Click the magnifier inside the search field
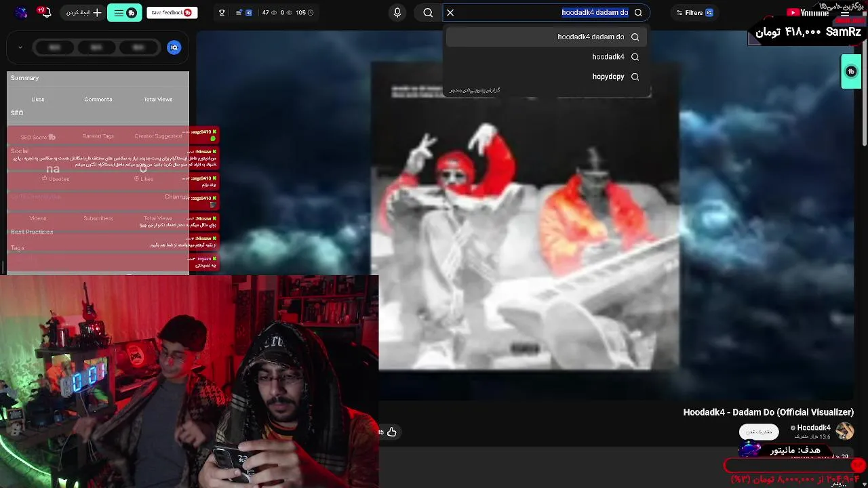This screenshot has height=488, width=868. pos(638,12)
